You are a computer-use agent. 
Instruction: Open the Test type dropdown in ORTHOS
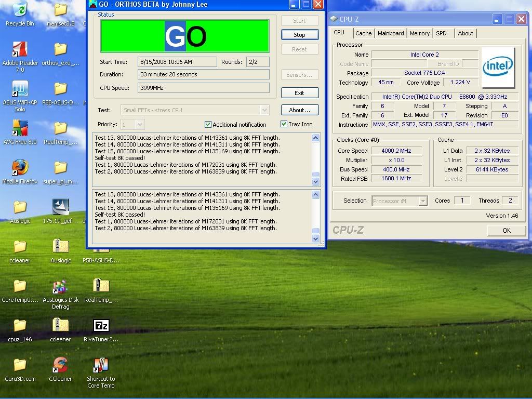click(x=264, y=110)
